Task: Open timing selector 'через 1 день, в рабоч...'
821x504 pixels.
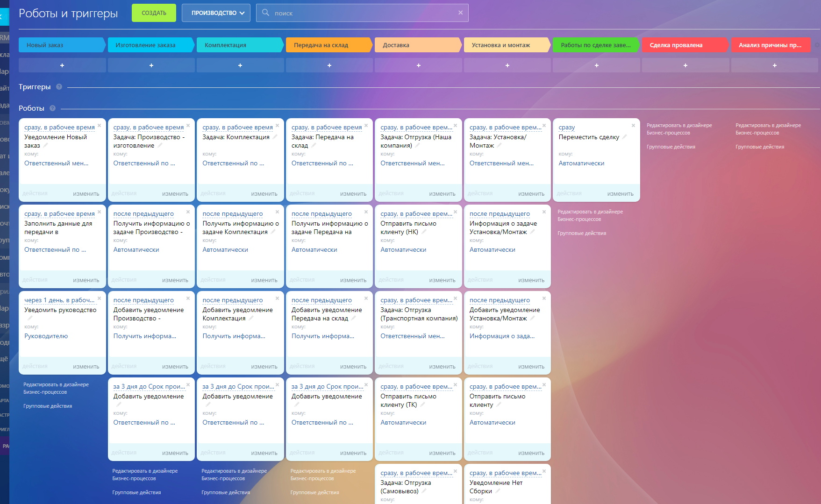Action: click(59, 300)
